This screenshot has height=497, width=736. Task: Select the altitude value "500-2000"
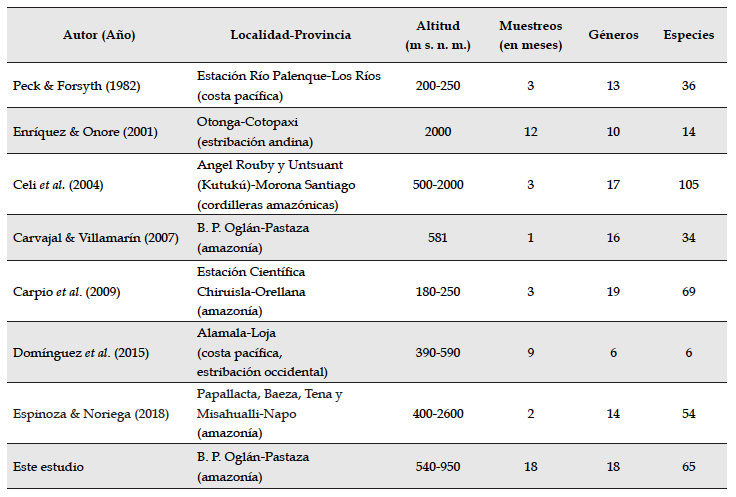click(x=438, y=185)
